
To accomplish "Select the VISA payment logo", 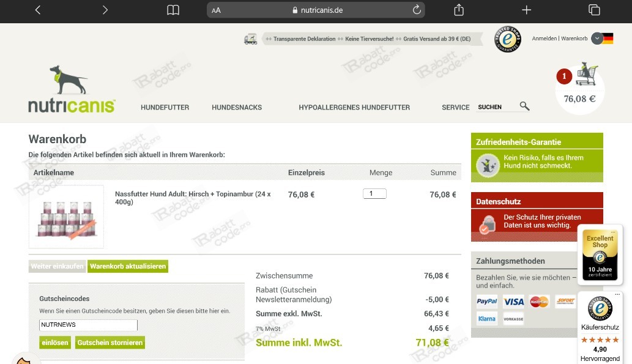I will (513, 302).
